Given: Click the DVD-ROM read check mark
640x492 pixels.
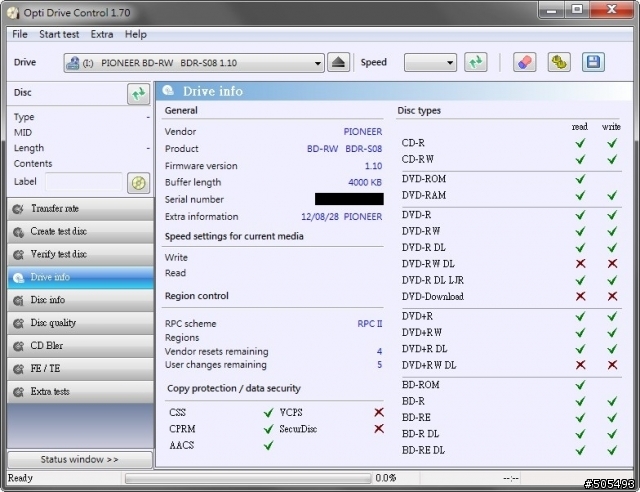Looking at the screenshot, I should click(580, 179).
